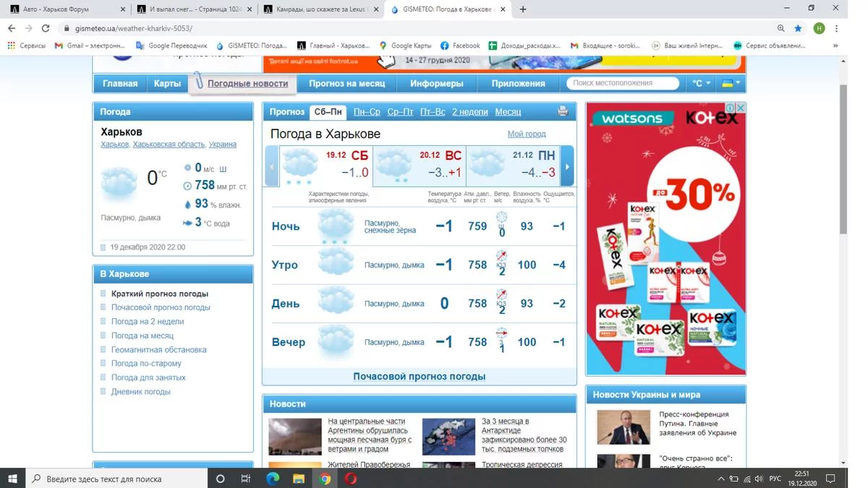The image size is (868, 488).
Task: Reload the page with the refresh icon
Action: point(46,28)
